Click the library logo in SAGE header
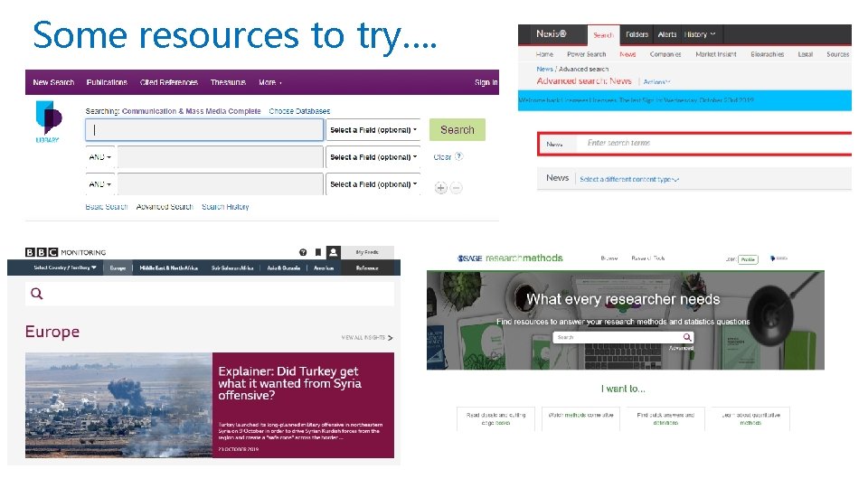The image size is (868, 488). [x=778, y=258]
